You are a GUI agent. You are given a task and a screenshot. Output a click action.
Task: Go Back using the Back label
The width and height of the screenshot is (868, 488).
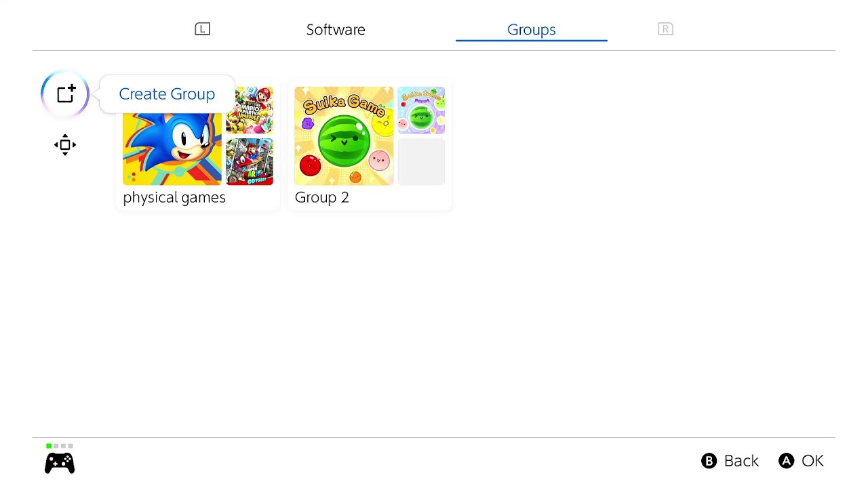[741, 461]
